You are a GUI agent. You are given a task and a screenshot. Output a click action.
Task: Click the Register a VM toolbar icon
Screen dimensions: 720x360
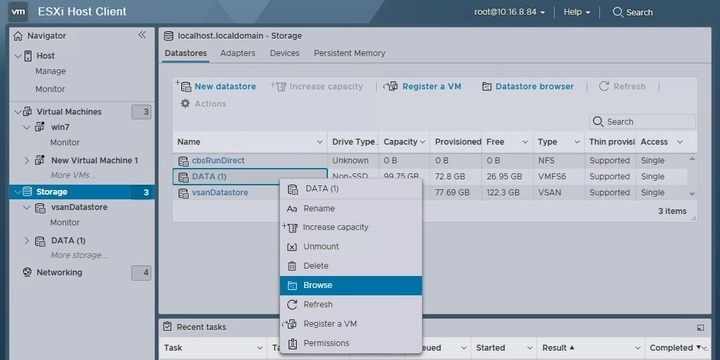390,86
